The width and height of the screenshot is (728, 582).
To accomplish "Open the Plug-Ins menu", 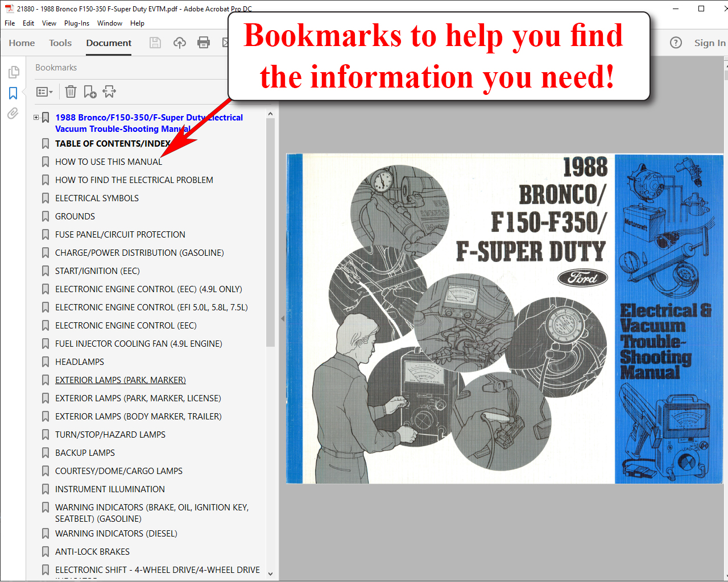I will pyautogui.click(x=77, y=23).
